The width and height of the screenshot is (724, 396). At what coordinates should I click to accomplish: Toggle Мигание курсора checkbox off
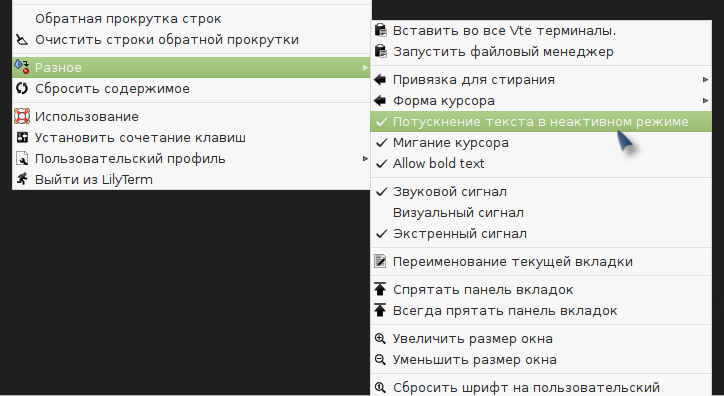coord(541,143)
